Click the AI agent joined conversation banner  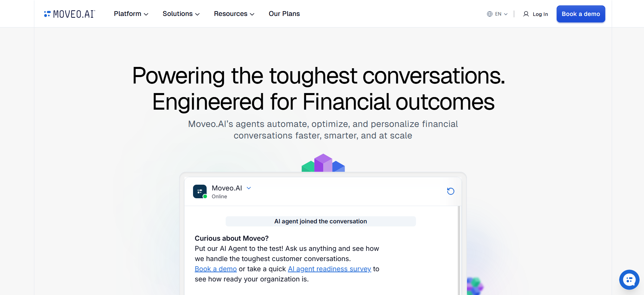(x=320, y=221)
